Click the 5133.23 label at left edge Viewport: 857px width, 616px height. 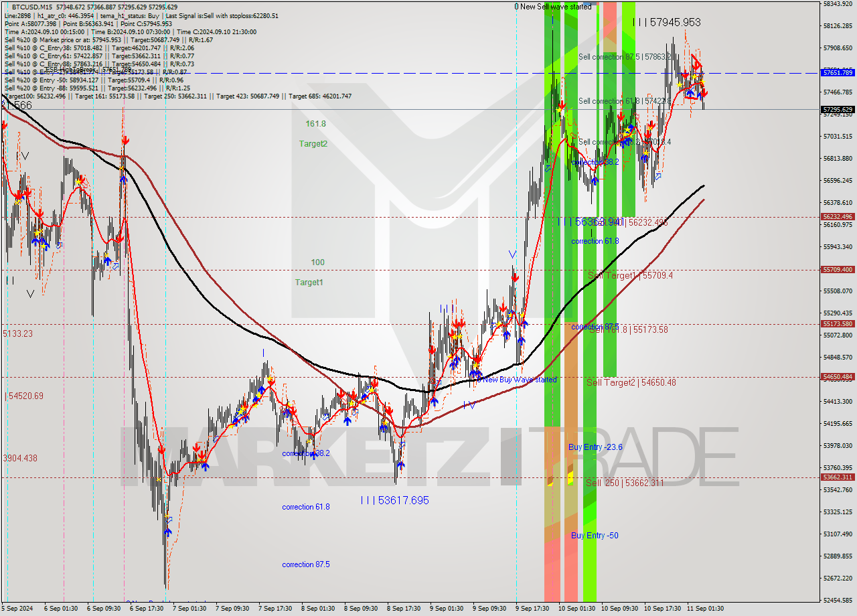pos(18,333)
